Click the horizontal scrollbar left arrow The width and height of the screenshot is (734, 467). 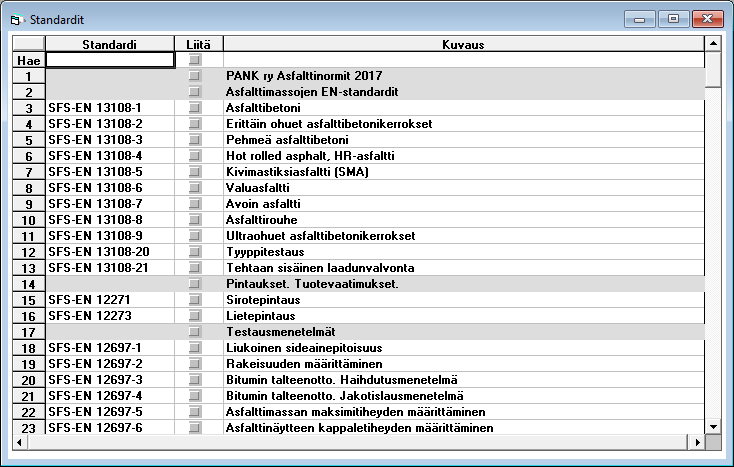[19, 442]
